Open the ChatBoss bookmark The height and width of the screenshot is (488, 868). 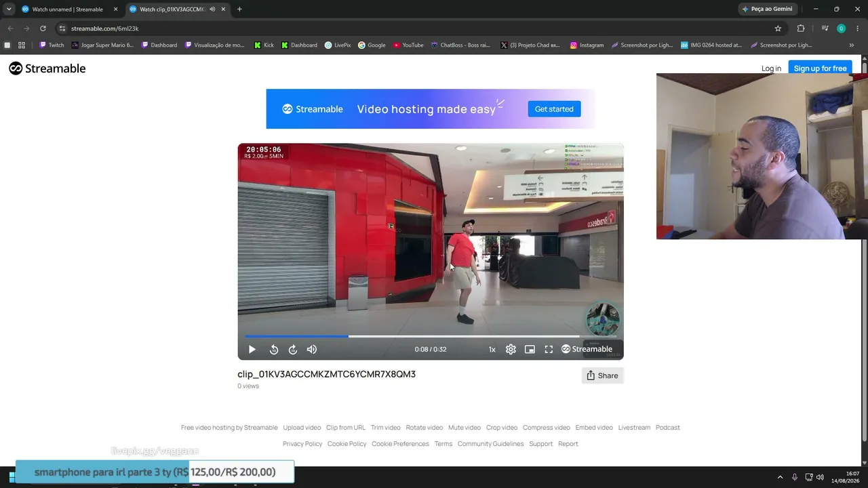[x=460, y=45]
